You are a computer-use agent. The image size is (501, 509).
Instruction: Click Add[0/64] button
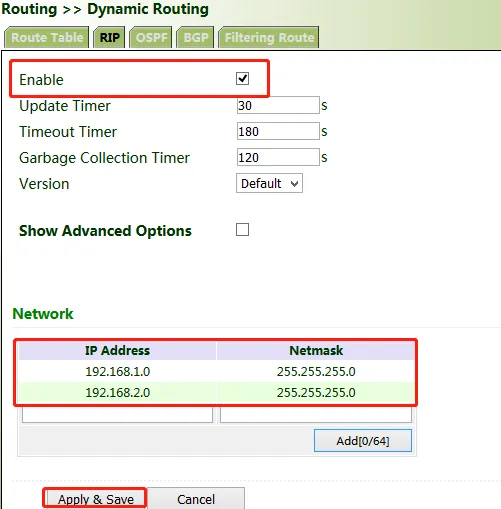click(363, 441)
